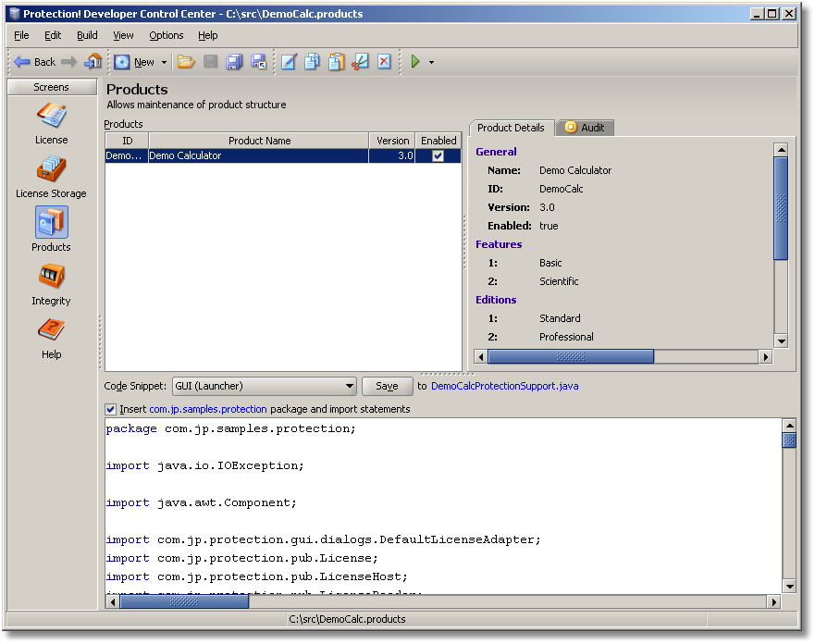Click the Save button for code snippet
Viewport: 815px width, 644px height.
point(387,386)
